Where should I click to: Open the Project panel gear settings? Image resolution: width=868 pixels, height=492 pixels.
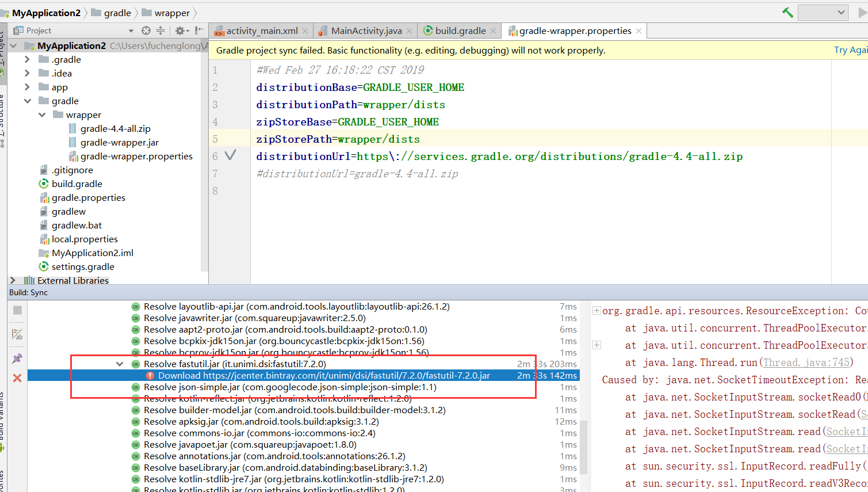click(180, 30)
